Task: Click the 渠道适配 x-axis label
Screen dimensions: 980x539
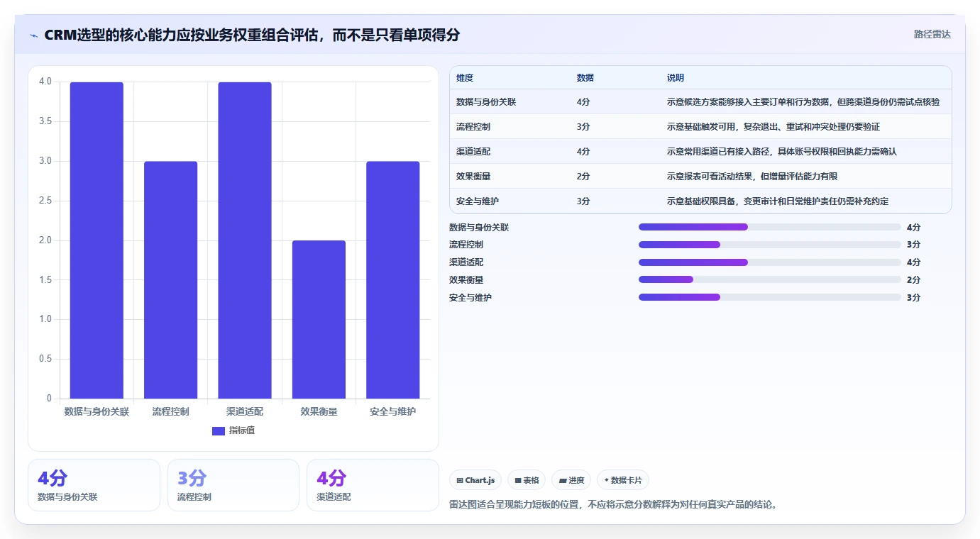Action: pos(245,411)
